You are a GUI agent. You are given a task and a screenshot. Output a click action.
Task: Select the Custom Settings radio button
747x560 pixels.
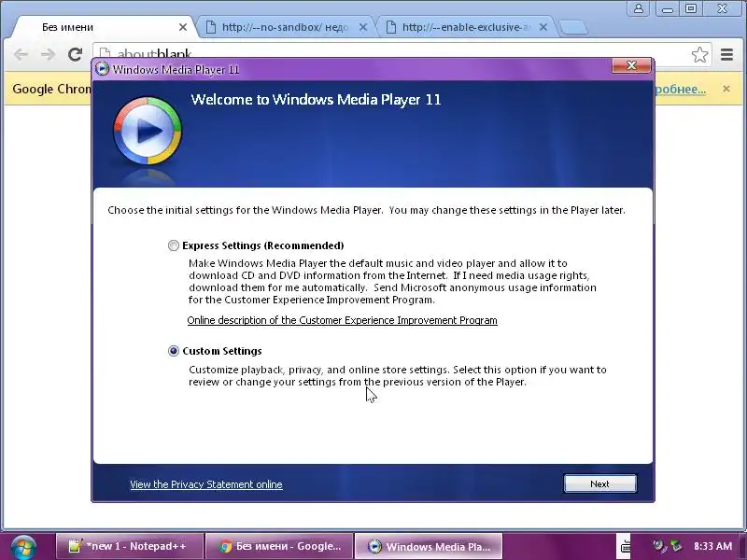point(174,351)
